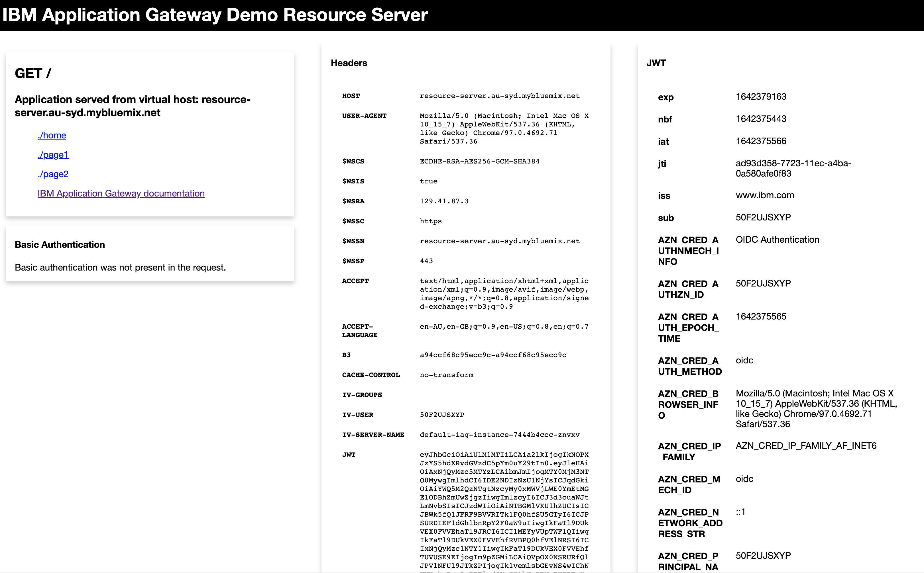This screenshot has width=924, height=573.
Task: Click the JWT header name in Headers
Action: 349,455
